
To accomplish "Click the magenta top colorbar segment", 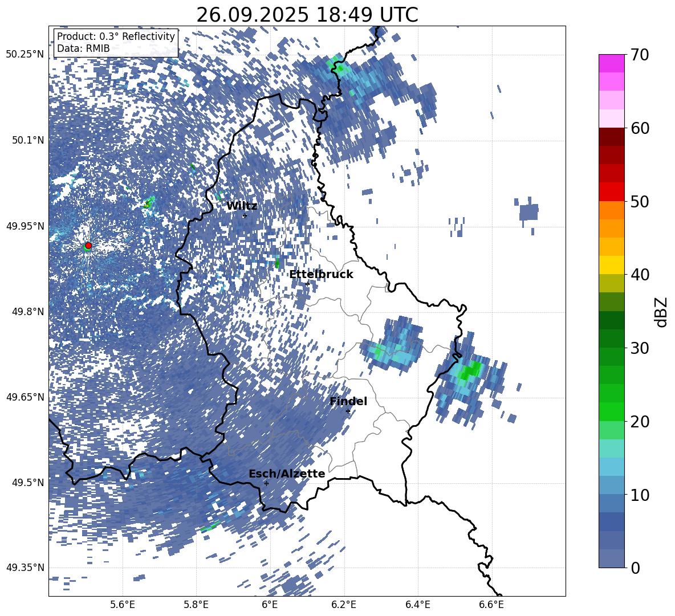I will [611, 63].
